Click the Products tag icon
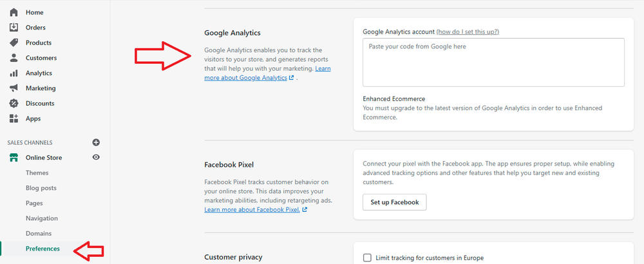Image resolution: width=644 pixels, height=264 pixels. (14, 42)
